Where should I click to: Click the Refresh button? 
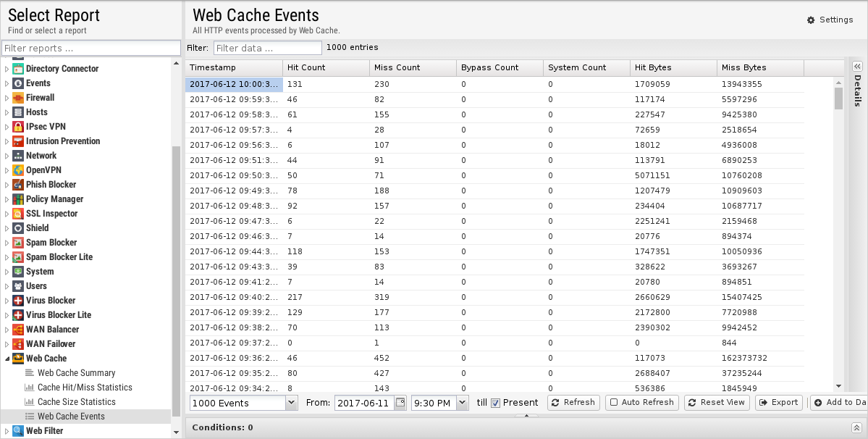[573, 403]
